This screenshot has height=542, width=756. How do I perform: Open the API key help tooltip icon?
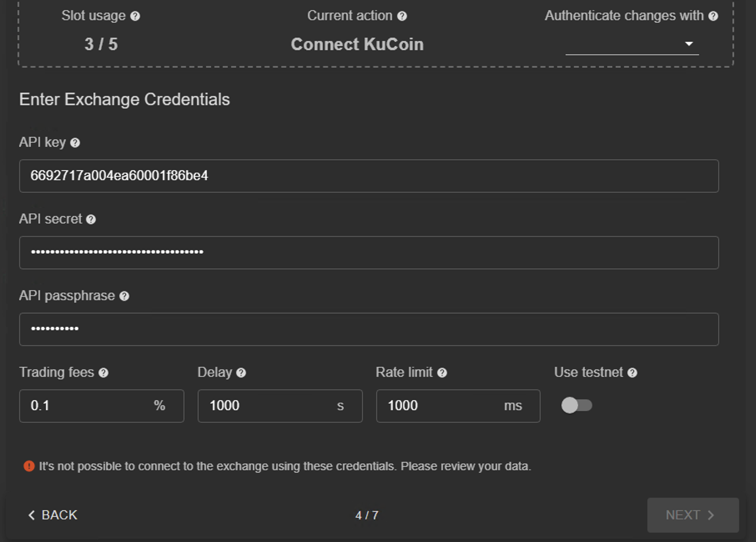[x=75, y=143]
